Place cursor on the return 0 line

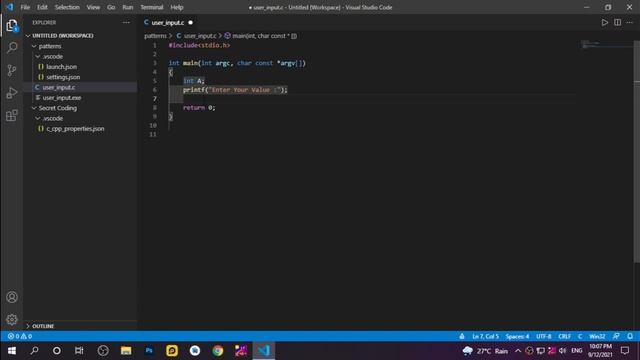[199, 108]
